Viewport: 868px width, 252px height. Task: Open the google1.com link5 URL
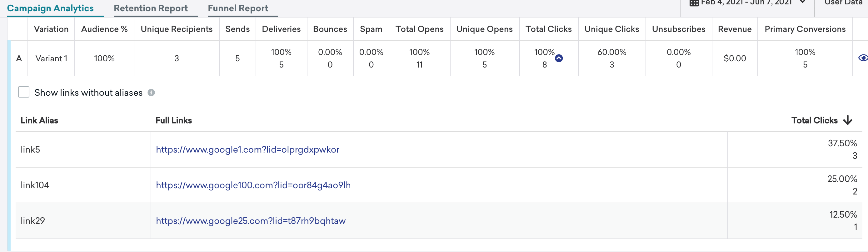click(247, 149)
